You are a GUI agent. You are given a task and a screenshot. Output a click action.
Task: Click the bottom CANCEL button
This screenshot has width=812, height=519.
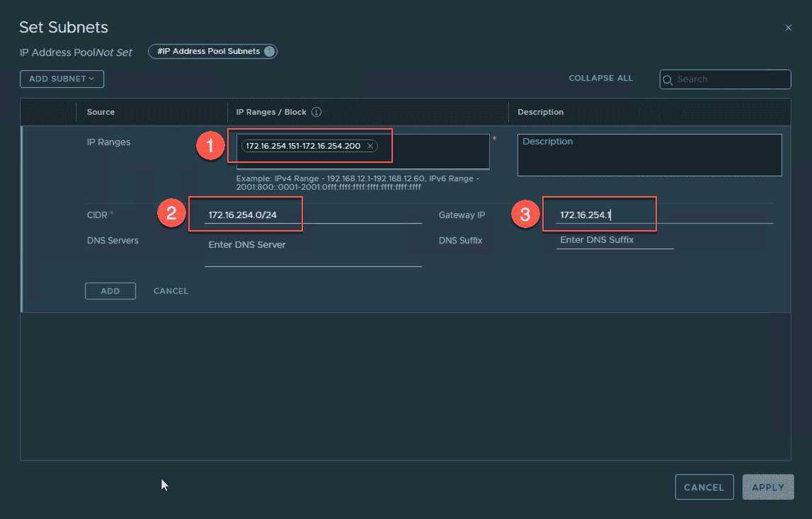[704, 487]
